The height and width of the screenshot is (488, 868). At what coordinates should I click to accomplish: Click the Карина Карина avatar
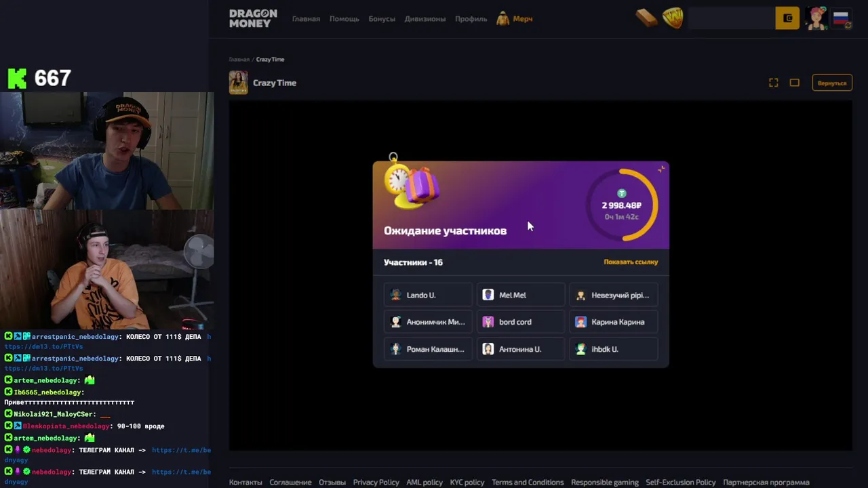point(580,322)
